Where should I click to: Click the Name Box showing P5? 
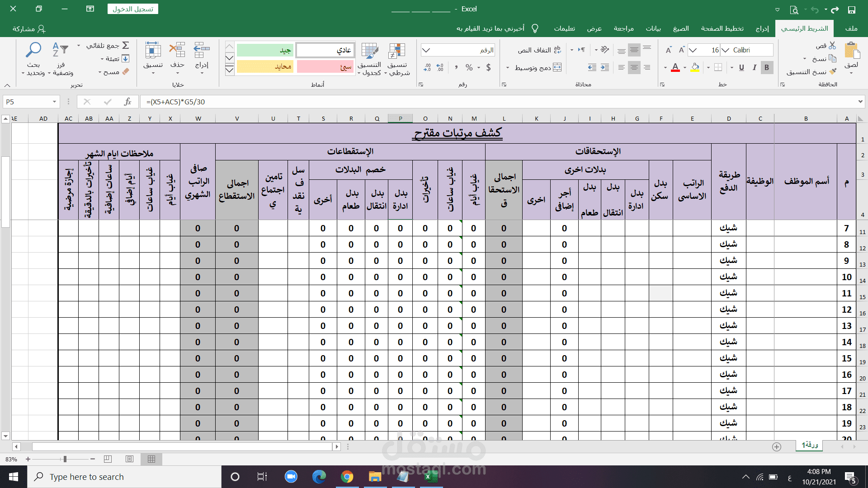click(x=27, y=102)
